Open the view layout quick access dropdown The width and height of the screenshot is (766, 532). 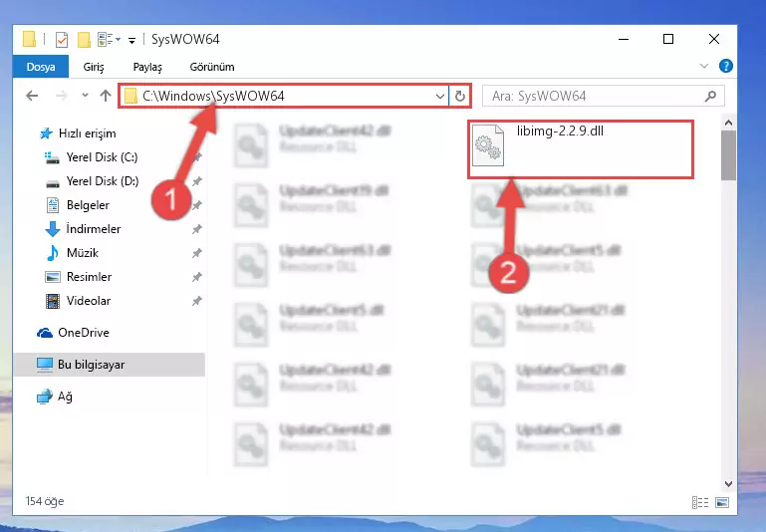(x=109, y=39)
